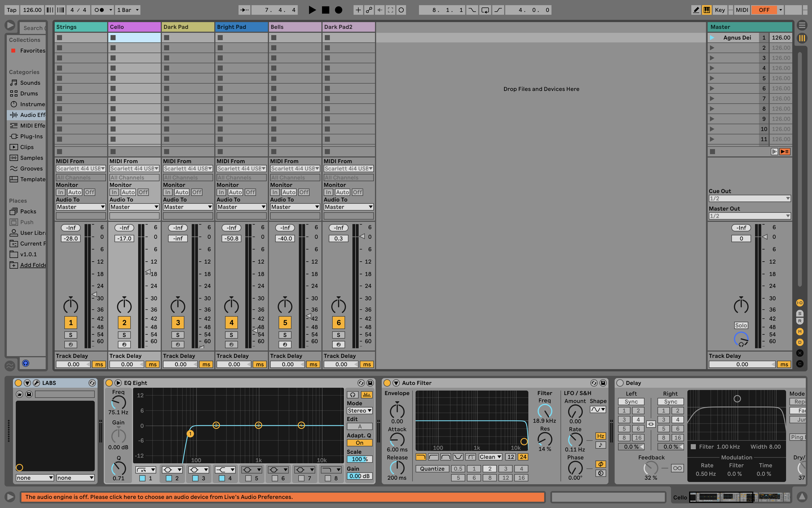This screenshot has height=508, width=812.
Task: Click EQ Eight spectrum analyzer icon
Action: [x=367, y=395]
